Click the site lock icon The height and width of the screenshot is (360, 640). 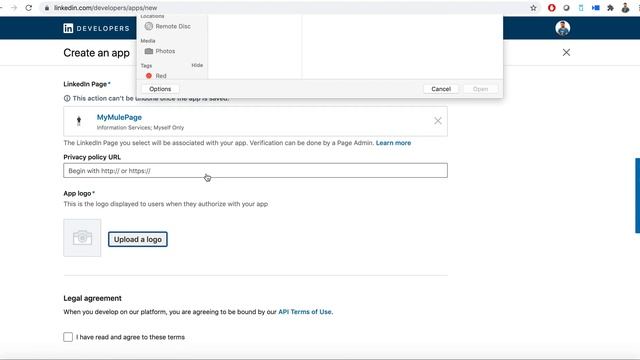pyautogui.click(x=47, y=8)
